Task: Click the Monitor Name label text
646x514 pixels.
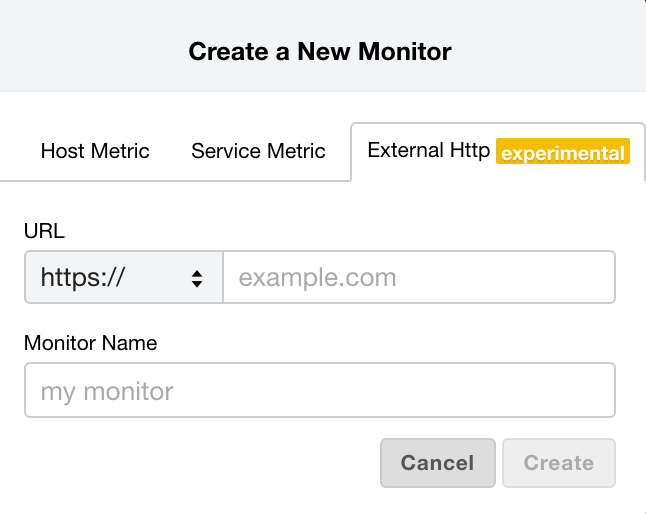Action: (x=91, y=343)
